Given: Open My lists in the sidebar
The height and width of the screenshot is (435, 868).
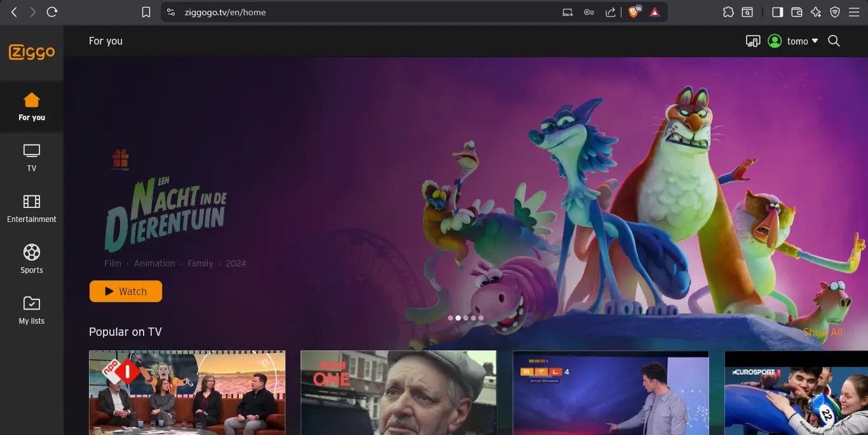Looking at the screenshot, I should tap(32, 310).
